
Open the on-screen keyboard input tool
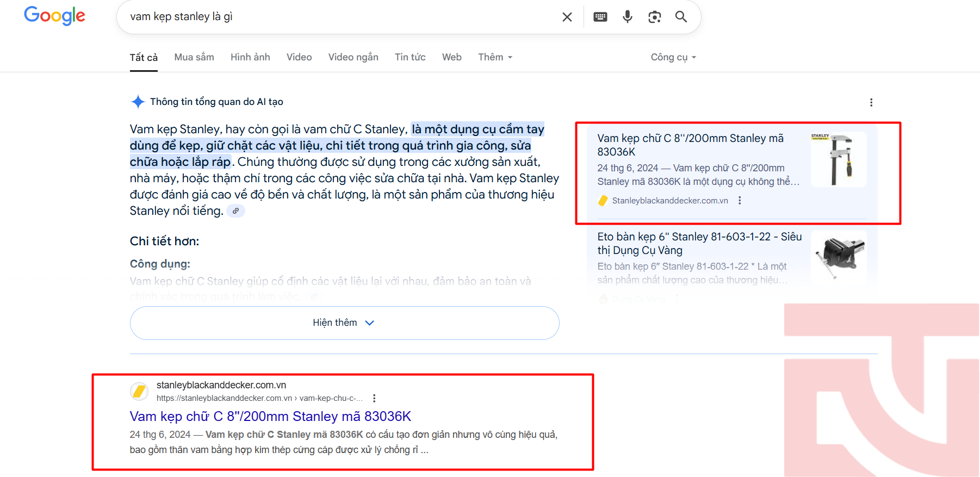coord(600,17)
